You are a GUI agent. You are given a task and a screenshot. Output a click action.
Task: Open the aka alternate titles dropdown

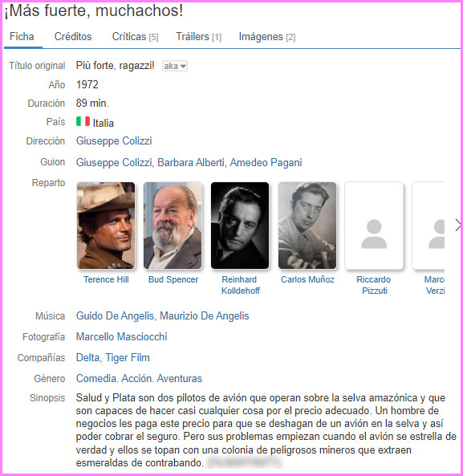[175, 66]
